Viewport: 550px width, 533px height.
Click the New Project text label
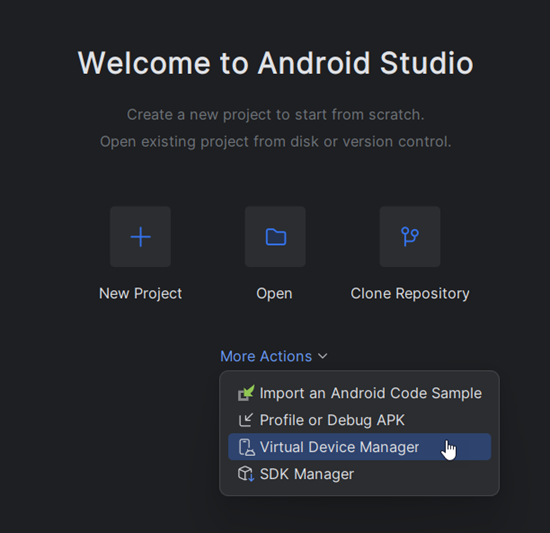coord(140,294)
